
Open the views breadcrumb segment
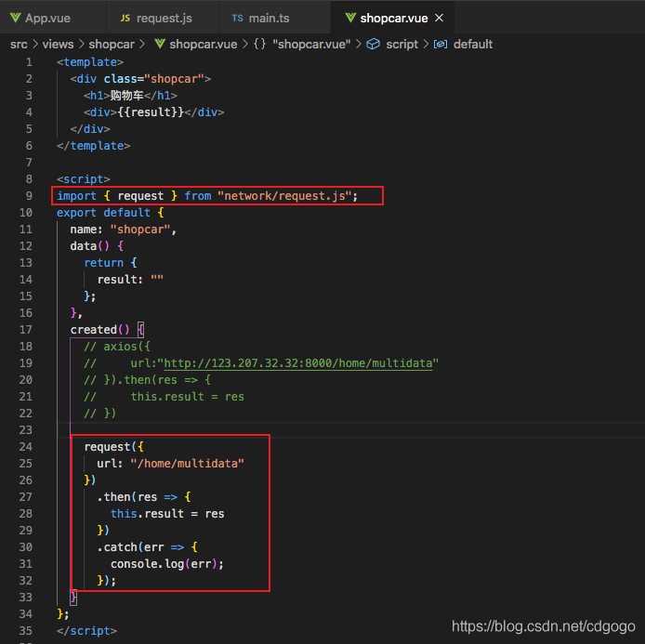(x=58, y=44)
